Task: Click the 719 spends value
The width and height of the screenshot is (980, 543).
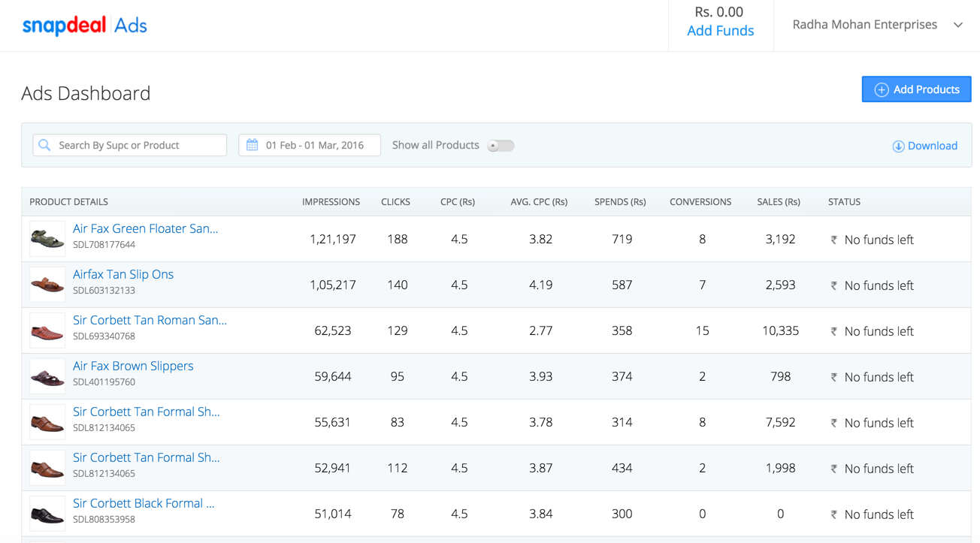Action: (622, 240)
